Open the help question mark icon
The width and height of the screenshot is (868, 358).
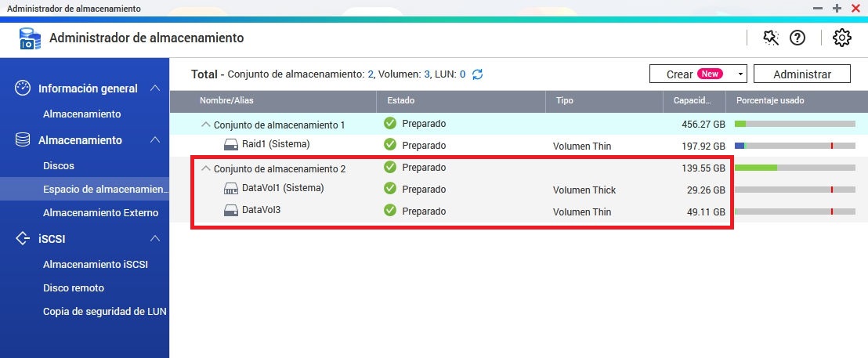point(797,38)
